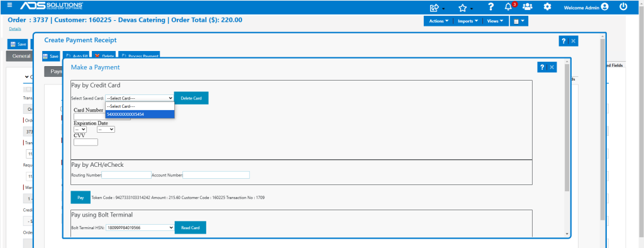
Task: Click the Make a Payment dialog scrollbar
Action: click(x=567, y=128)
